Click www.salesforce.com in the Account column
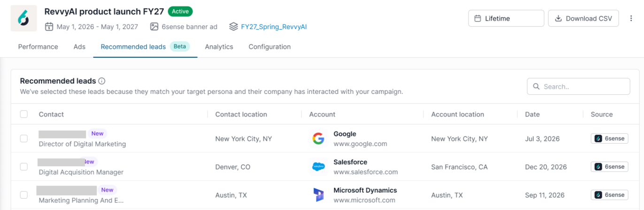Screen dimensions: 644x210 click(x=366, y=172)
